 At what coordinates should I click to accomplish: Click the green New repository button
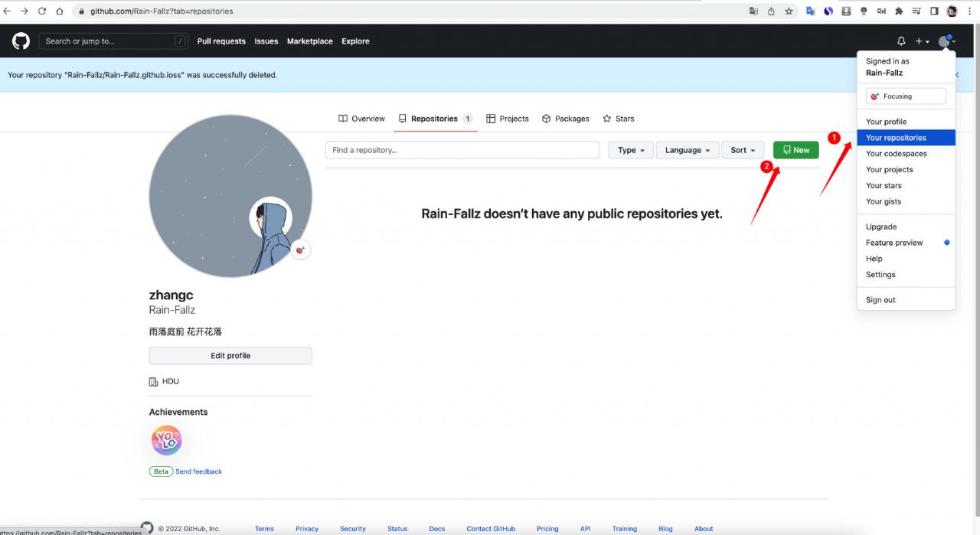pyautogui.click(x=796, y=150)
